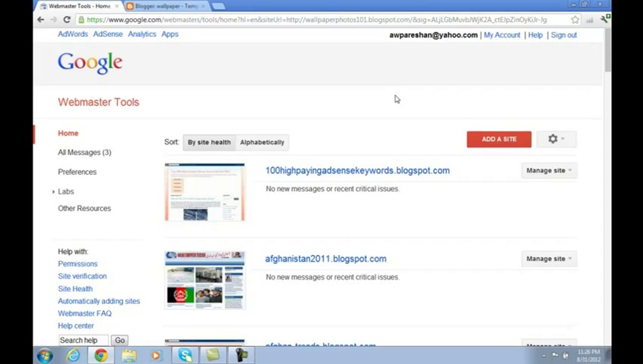Click the lock icon in address bar
Screen dimensions: 643x364
tap(81, 20)
